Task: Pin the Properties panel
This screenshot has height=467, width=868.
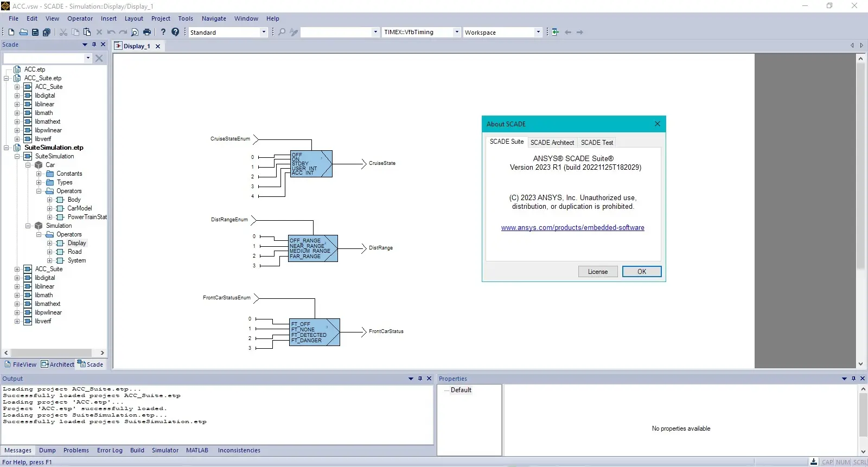Action: pyautogui.click(x=853, y=379)
